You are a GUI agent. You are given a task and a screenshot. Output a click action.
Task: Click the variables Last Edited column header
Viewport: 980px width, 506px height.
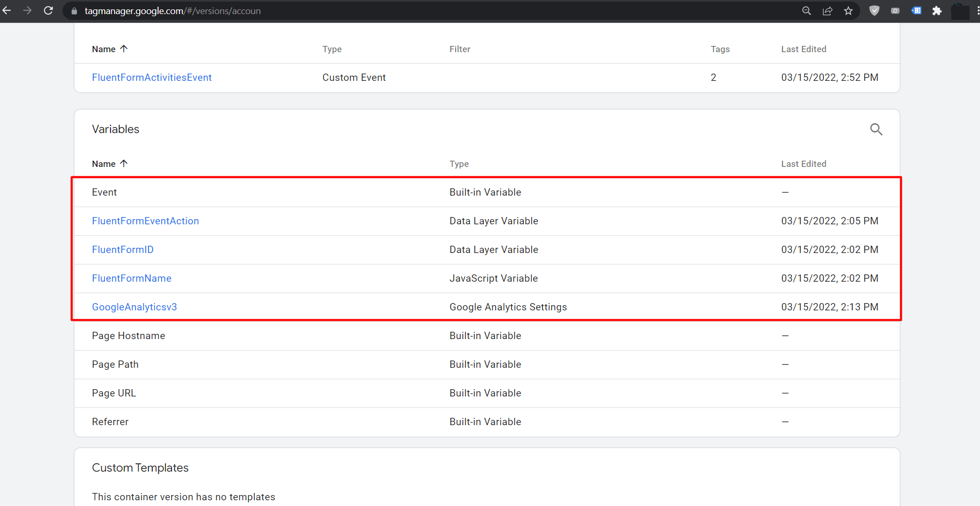coord(803,164)
